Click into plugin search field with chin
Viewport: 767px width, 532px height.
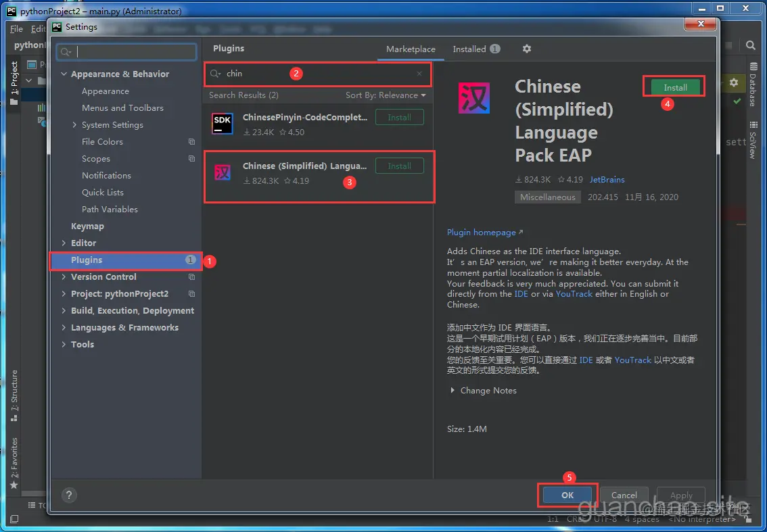(318, 74)
